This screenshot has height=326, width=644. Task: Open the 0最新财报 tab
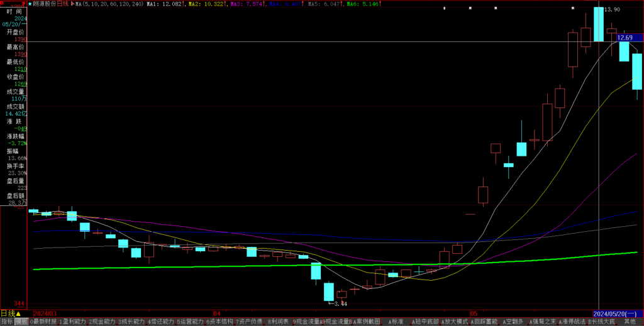click(43, 322)
